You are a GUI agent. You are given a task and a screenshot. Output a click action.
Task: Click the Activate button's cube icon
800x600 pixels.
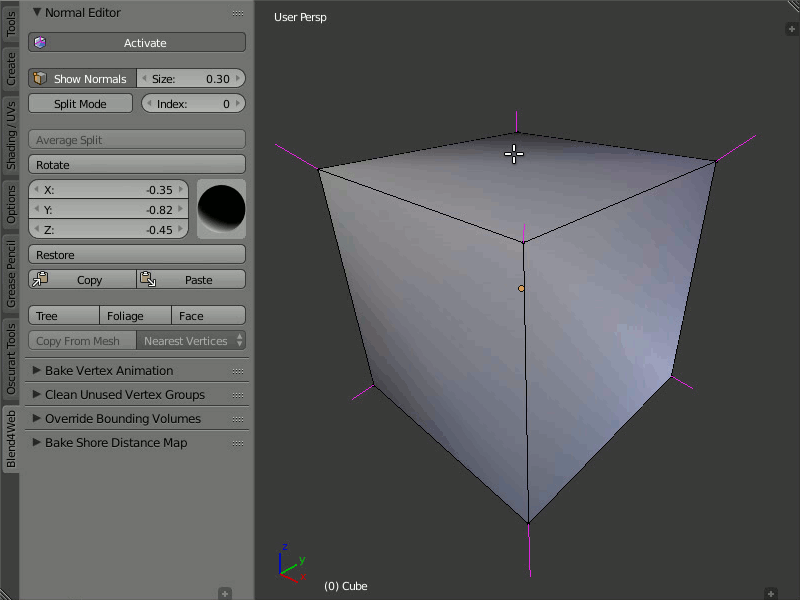pos(40,43)
